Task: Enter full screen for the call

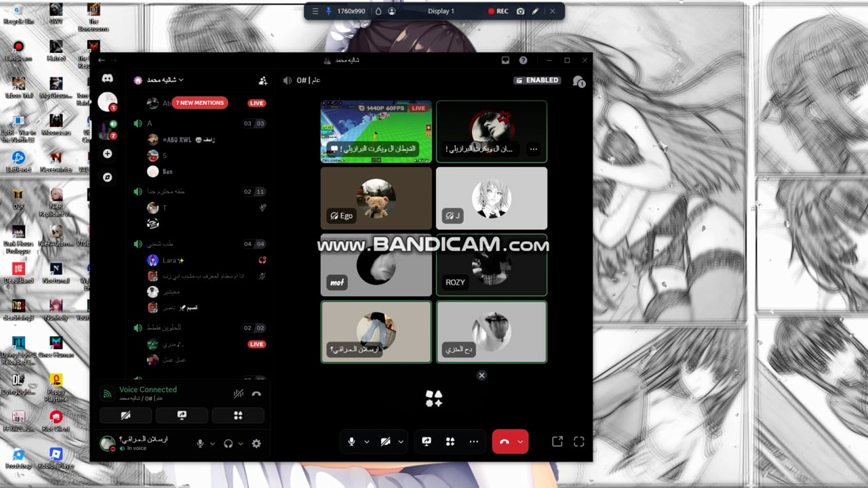Action: click(579, 441)
